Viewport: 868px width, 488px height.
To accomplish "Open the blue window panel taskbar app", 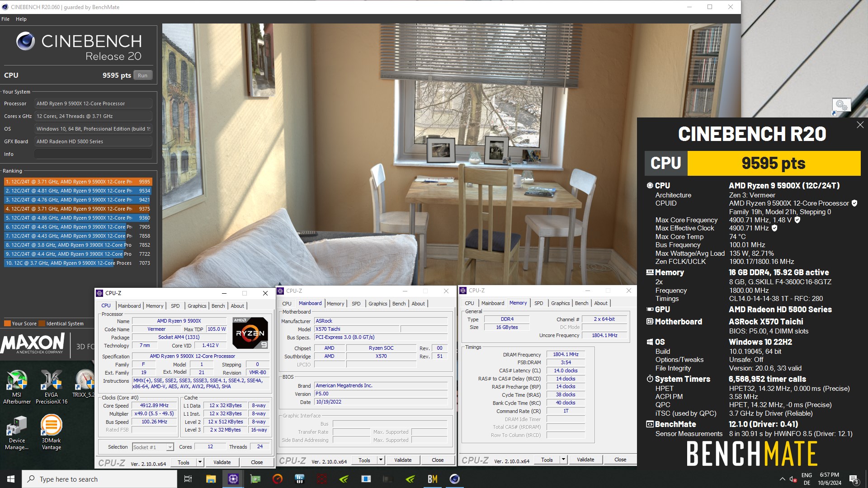I will [366, 479].
